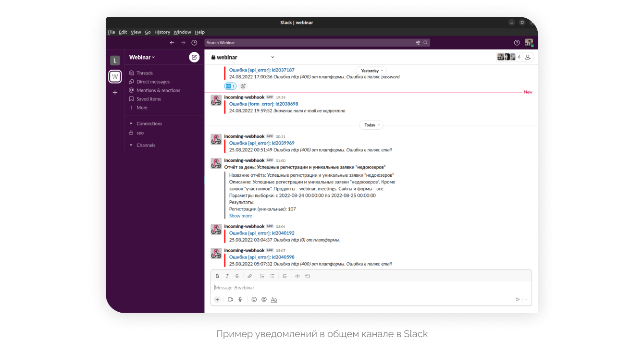Open the emoji picker
This screenshot has width=644, height=354.
(254, 299)
